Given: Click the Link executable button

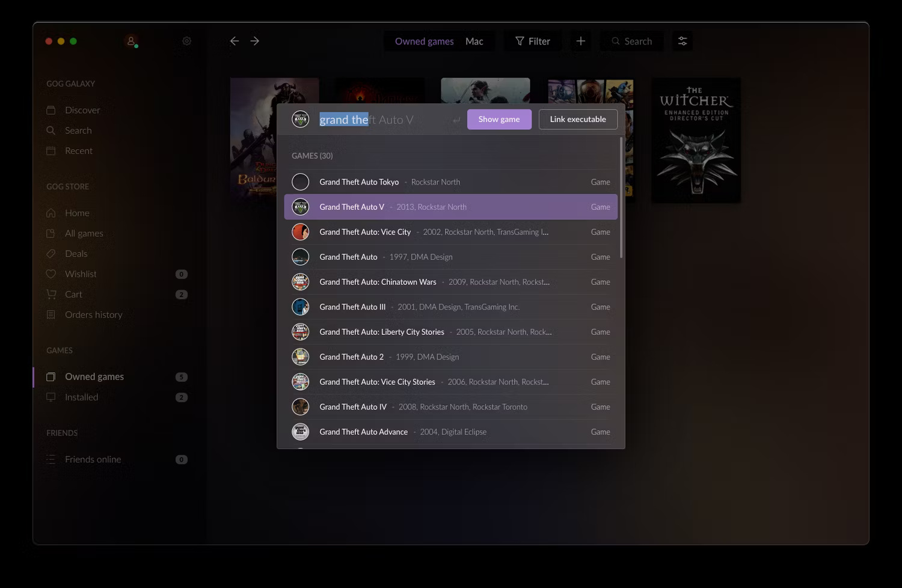Looking at the screenshot, I should point(577,119).
